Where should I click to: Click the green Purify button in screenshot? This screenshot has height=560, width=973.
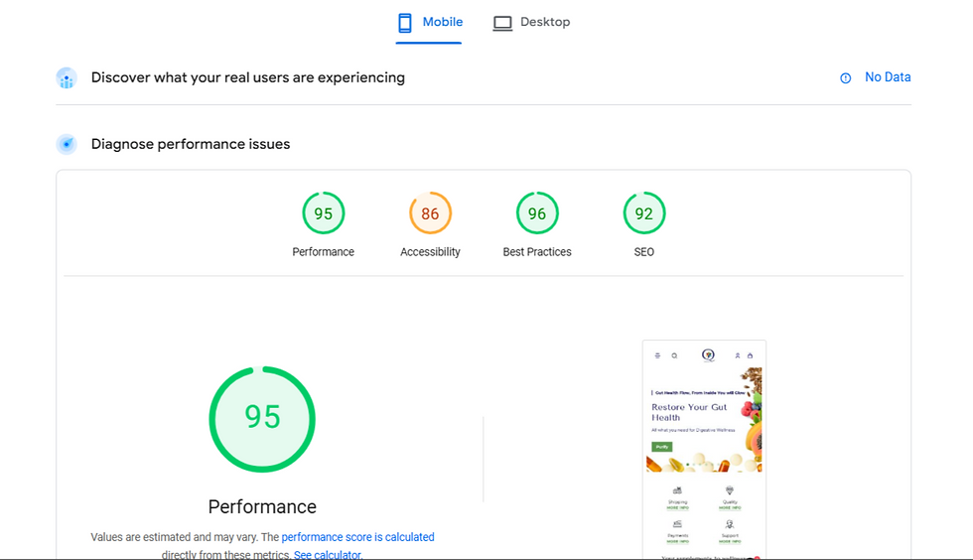pyautogui.click(x=661, y=447)
